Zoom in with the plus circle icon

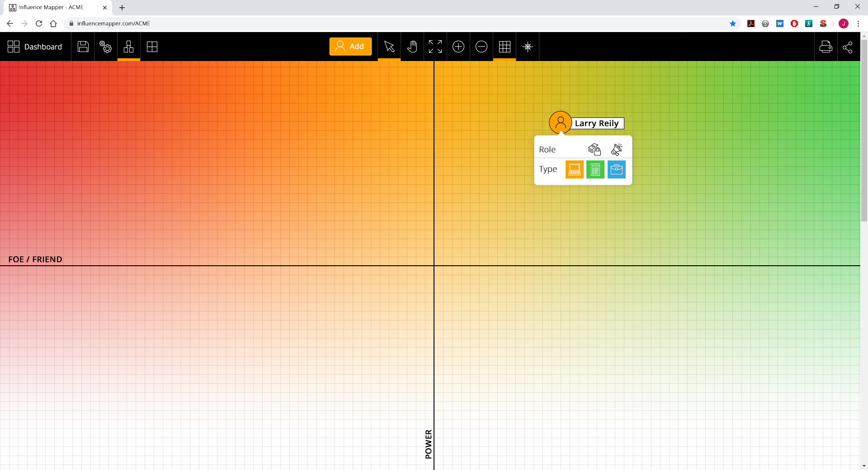458,47
